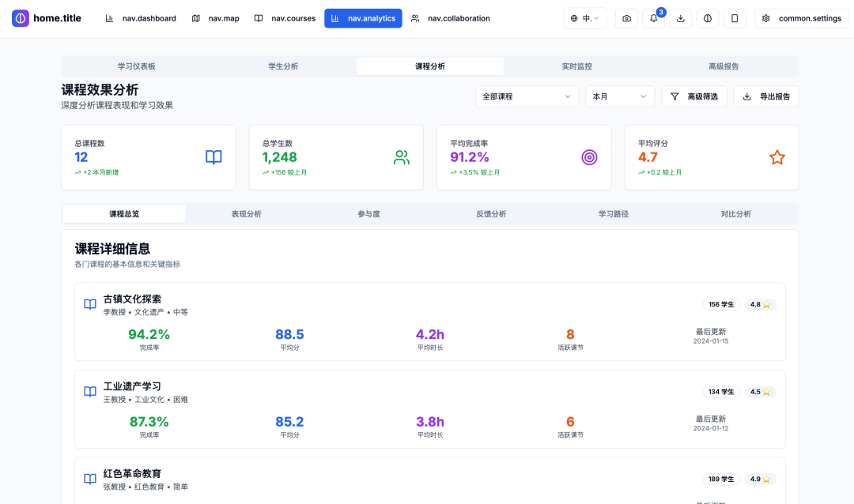Toggle the contrast theme icon
The height and width of the screenshot is (504, 854).
coord(708,18)
